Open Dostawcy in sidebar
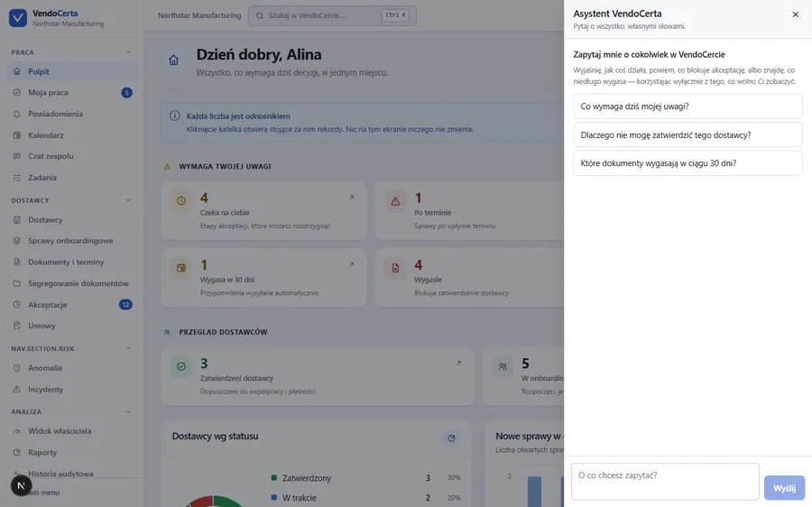 [x=72, y=219]
